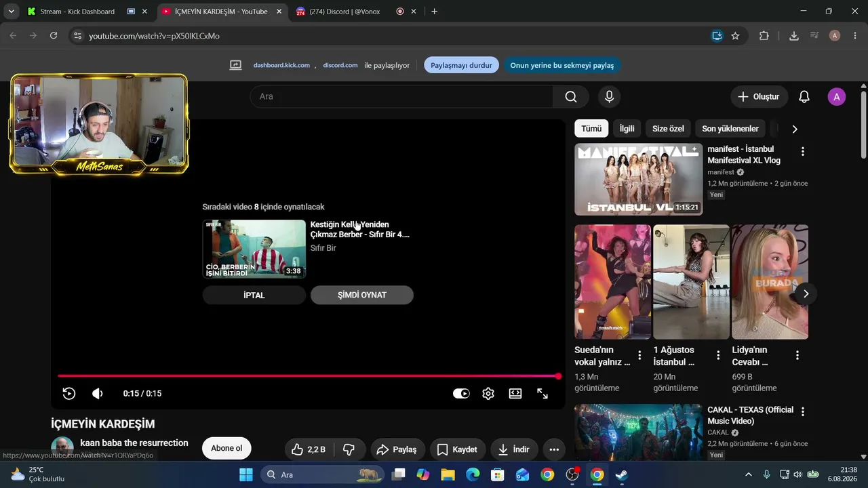868x488 pixels.
Task: Open options for Lidya'nın Cevabı short
Action: (797, 355)
